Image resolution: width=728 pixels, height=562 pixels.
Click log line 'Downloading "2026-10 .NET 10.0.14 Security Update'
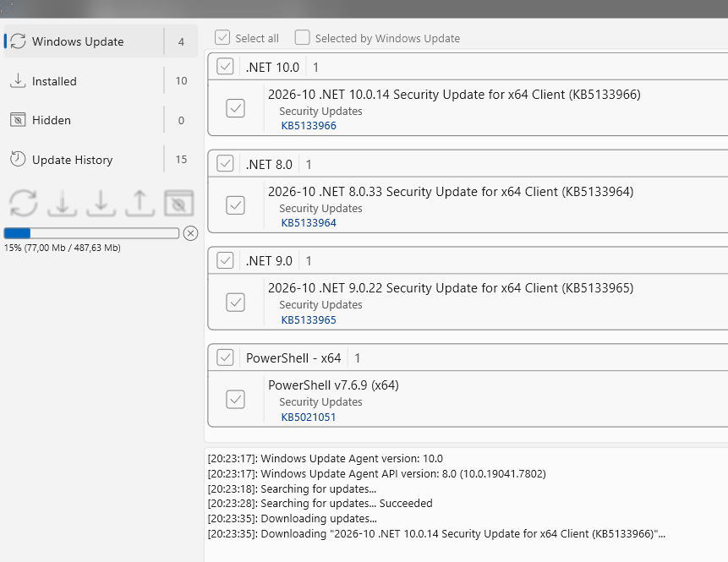437,534
